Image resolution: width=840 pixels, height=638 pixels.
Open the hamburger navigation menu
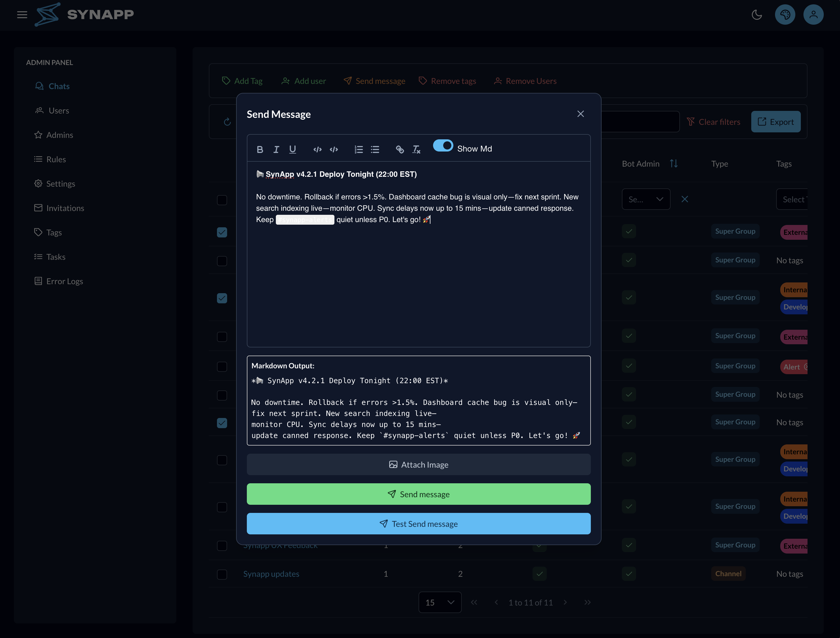click(x=22, y=15)
